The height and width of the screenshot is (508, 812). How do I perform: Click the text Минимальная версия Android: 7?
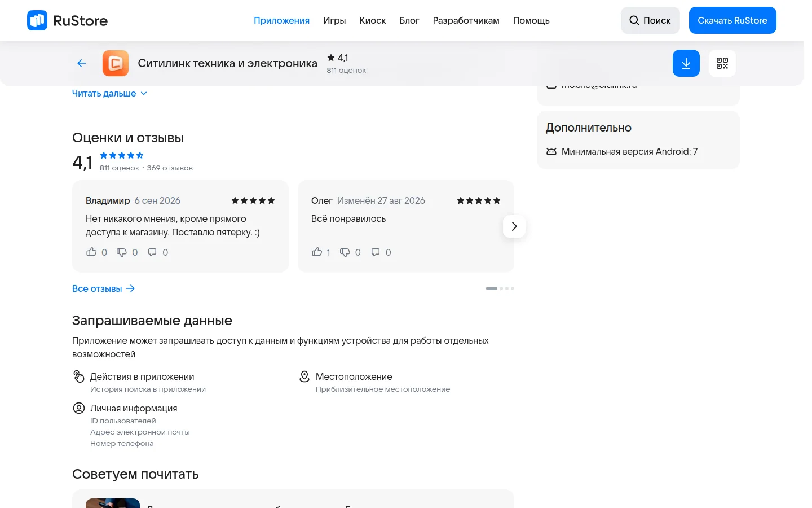pos(629,151)
